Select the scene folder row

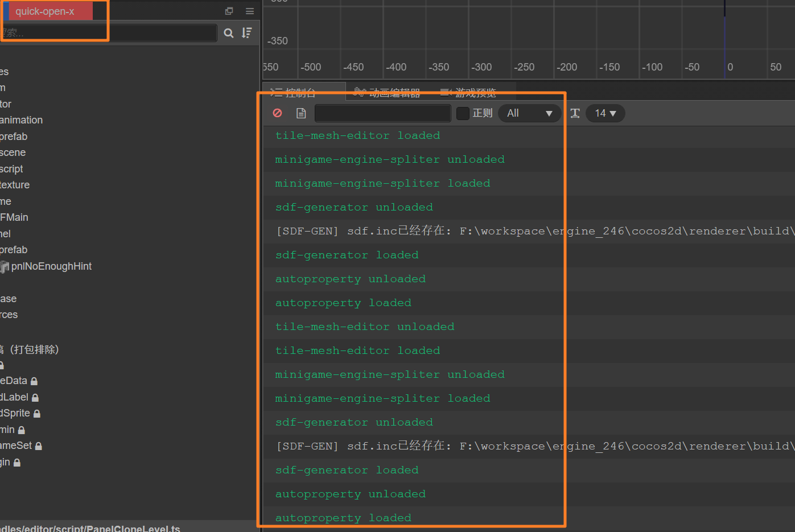13,152
